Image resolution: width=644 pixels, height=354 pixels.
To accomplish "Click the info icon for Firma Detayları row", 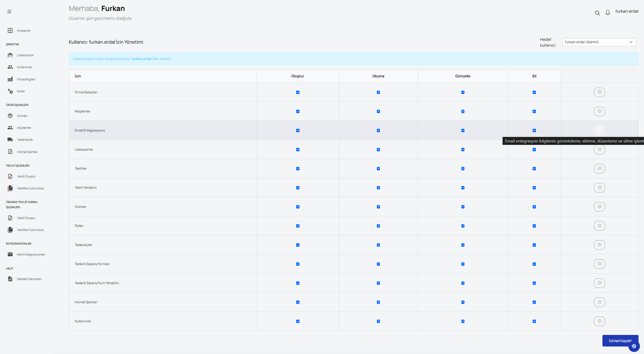I will (x=599, y=92).
